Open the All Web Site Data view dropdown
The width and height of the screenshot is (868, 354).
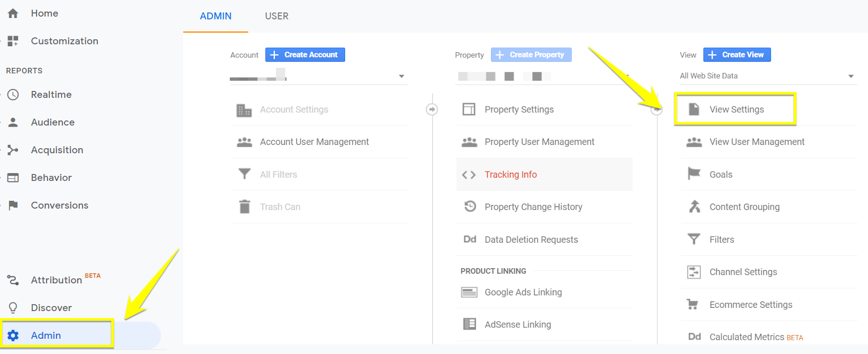(x=850, y=77)
